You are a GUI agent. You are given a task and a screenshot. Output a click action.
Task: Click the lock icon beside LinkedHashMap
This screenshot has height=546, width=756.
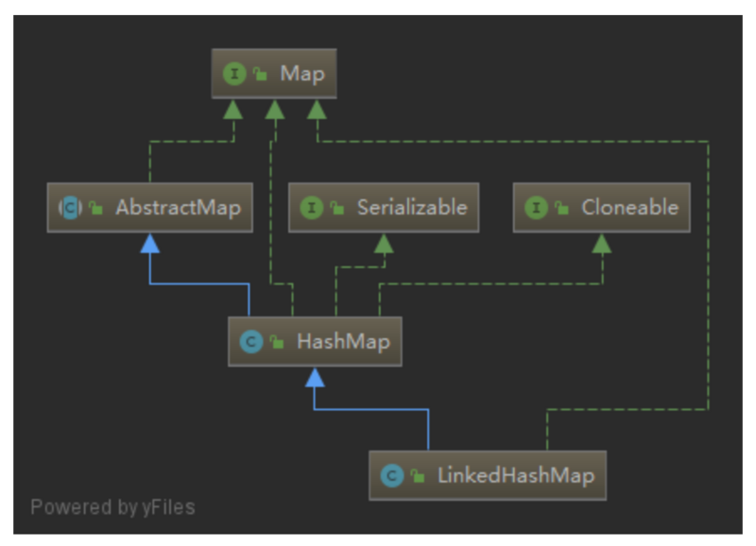(x=417, y=475)
